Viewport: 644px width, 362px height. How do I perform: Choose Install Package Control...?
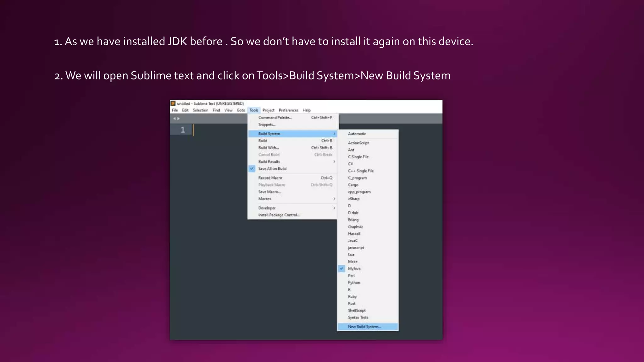[293, 215]
